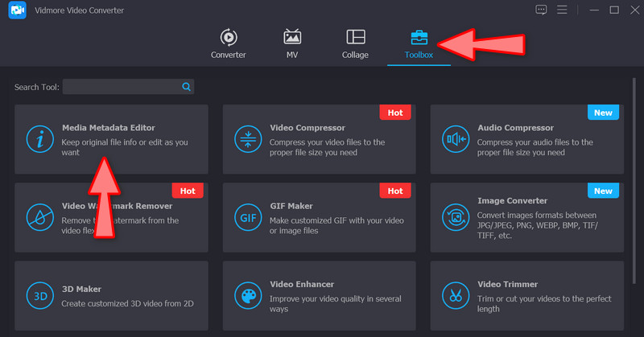The width and height of the screenshot is (644, 337).
Task: Open the MV tab
Action: coord(292,44)
